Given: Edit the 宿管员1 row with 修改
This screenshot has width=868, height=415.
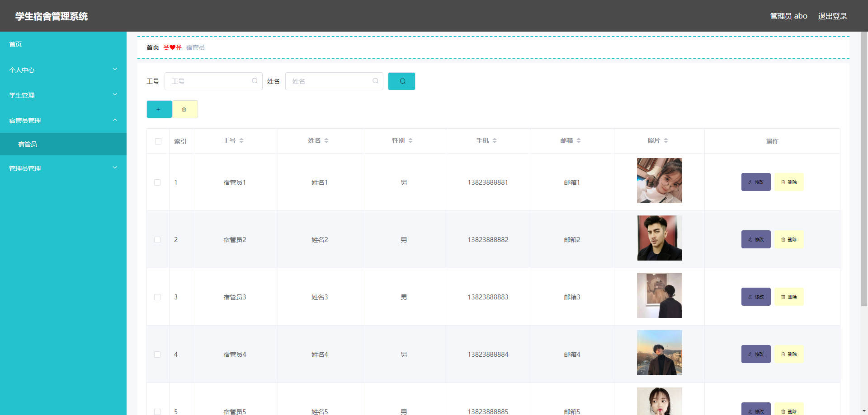Looking at the screenshot, I should pyautogui.click(x=756, y=182).
